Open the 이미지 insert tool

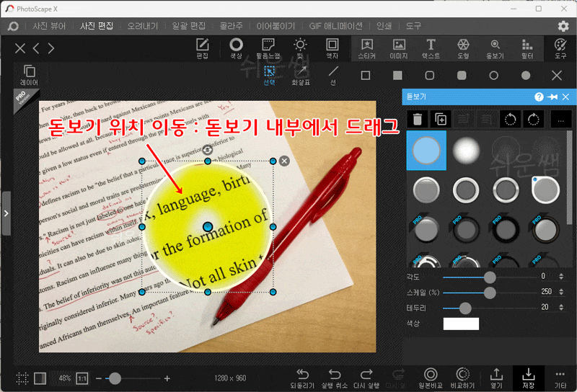pos(399,48)
